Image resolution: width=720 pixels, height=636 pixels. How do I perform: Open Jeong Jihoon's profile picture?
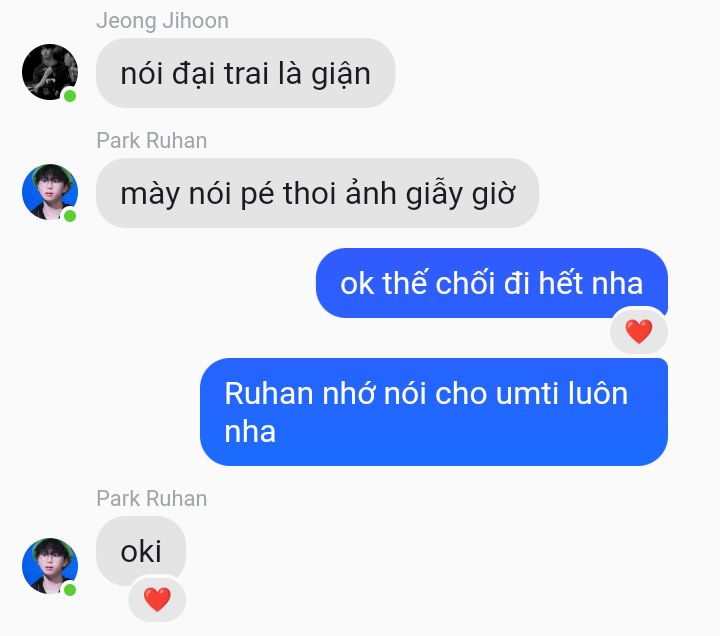click(x=50, y=72)
